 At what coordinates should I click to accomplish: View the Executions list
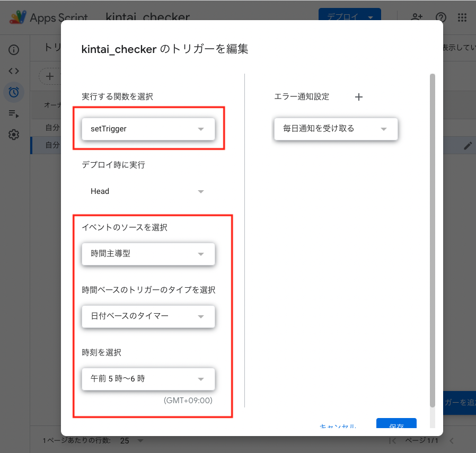point(13,113)
